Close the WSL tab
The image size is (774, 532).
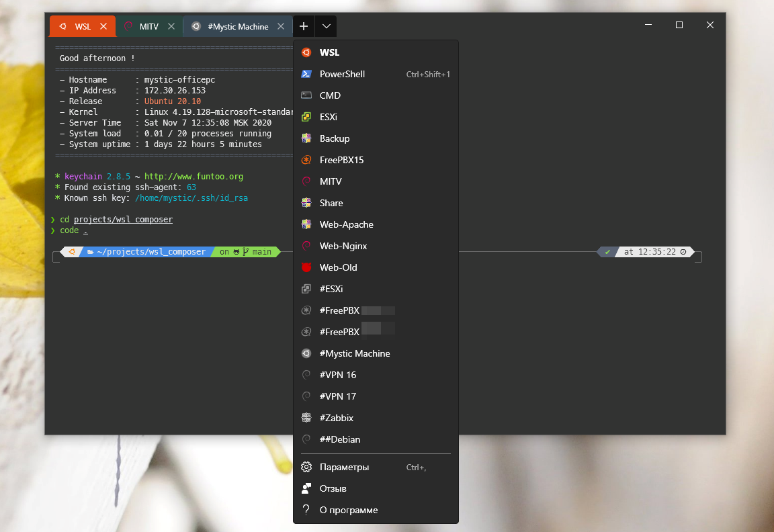tap(103, 27)
